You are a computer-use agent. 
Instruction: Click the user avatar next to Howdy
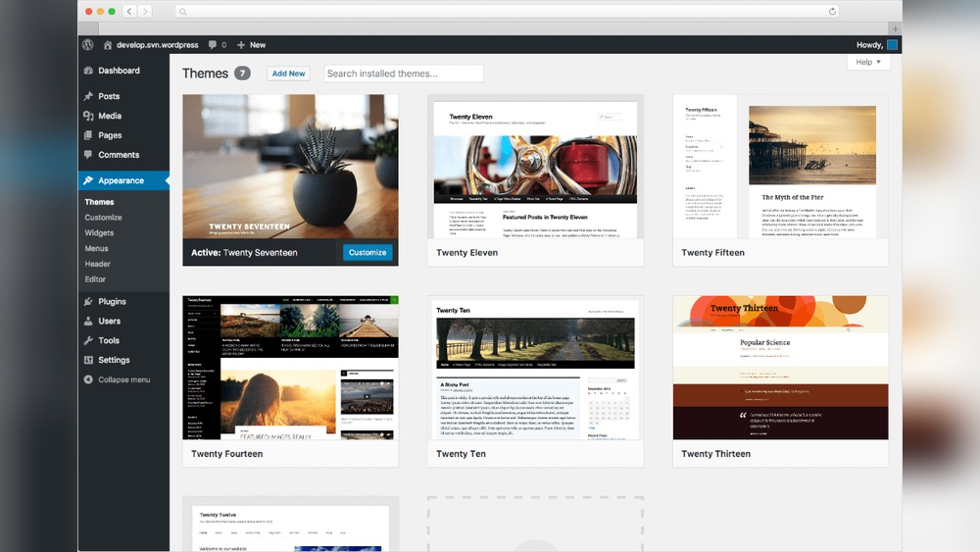(x=892, y=45)
